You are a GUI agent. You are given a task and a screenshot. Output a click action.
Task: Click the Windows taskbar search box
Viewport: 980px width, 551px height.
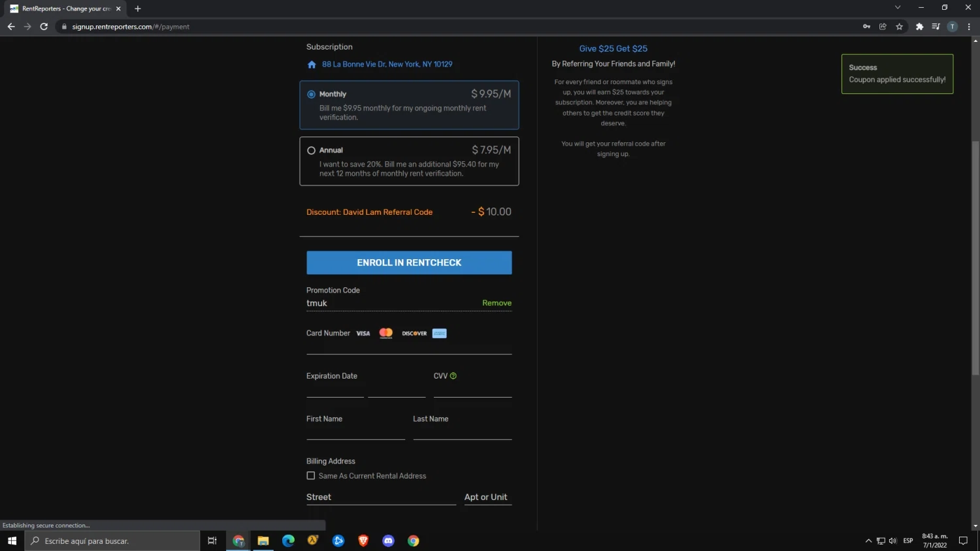coord(112,541)
